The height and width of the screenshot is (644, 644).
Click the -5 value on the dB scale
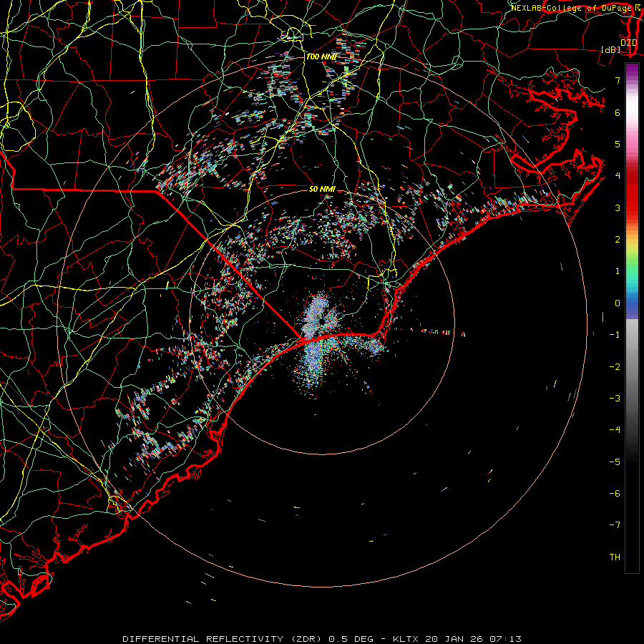coord(615,462)
